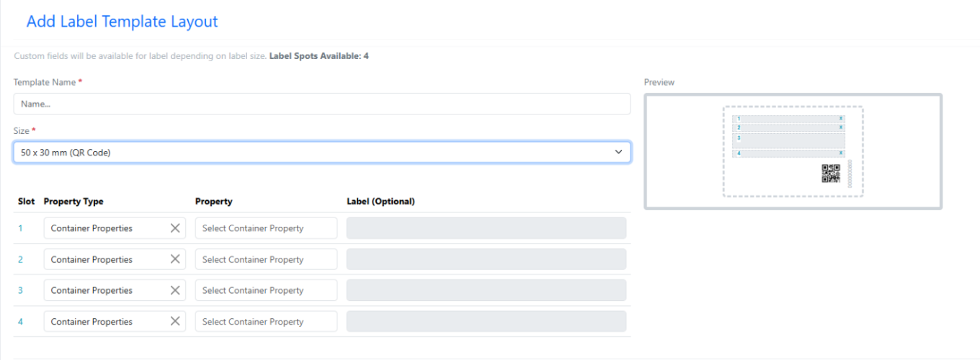Viewport: 980px width, 360px height.
Task: Click the 'Add Label Template Layout' heading
Action: click(x=122, y=22)
